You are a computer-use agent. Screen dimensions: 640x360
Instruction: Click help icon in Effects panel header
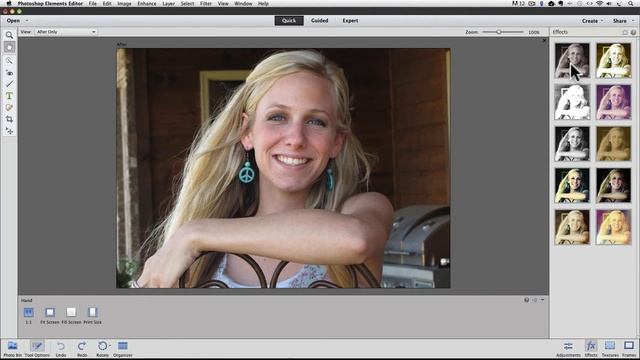pos(633,32)
